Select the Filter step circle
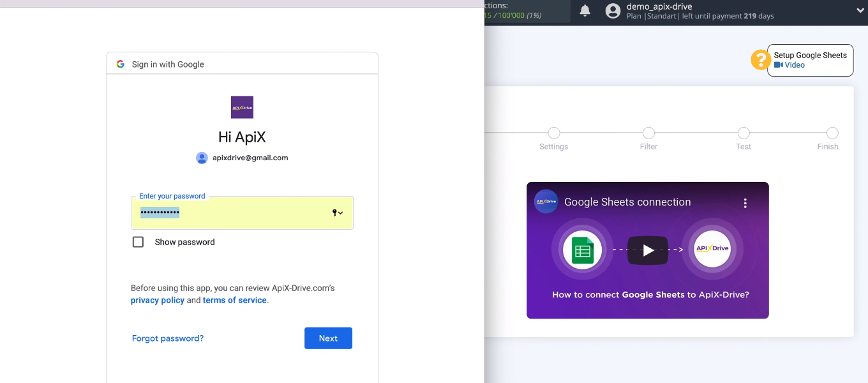868x383 pixels. click(648, 133)
